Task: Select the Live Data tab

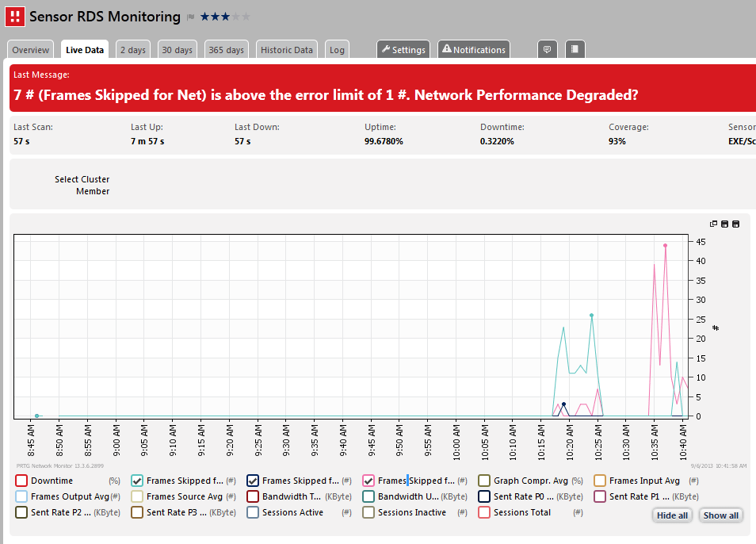Action: pos(85,50)
